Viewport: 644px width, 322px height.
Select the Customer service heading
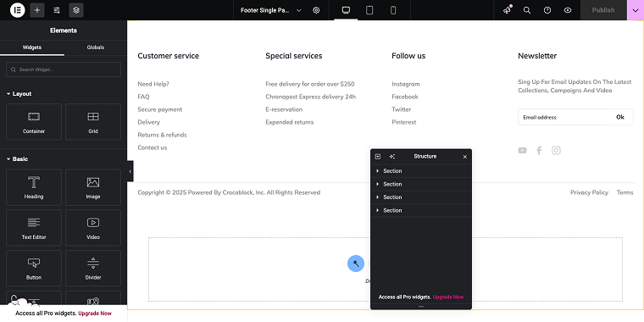click(169, 56)
